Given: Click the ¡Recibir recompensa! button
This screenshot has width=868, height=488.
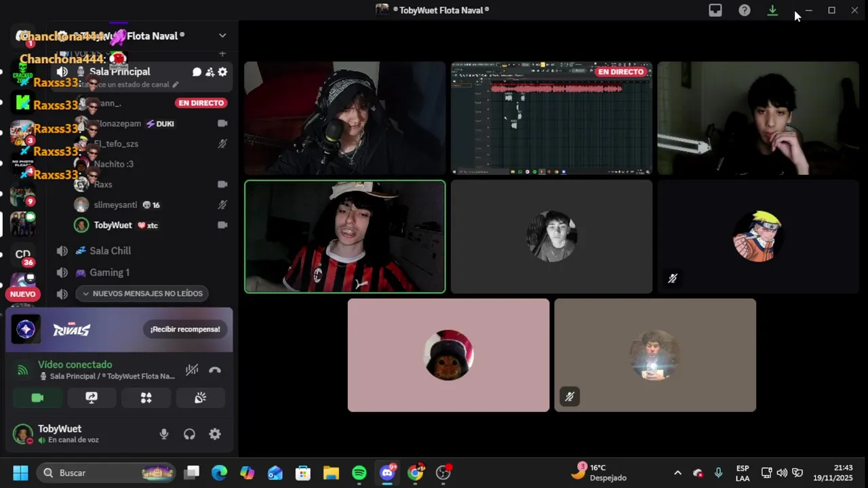Looking at the screenshot, I should 185,329.
